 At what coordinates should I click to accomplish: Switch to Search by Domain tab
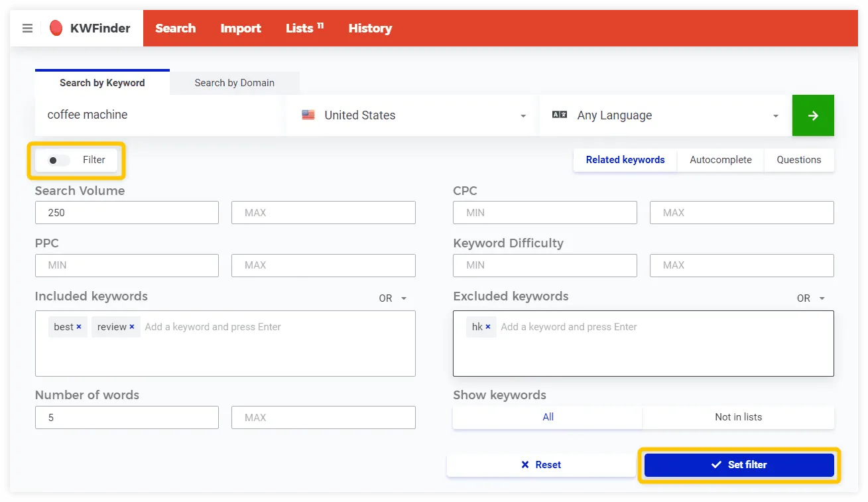point(235,83)
